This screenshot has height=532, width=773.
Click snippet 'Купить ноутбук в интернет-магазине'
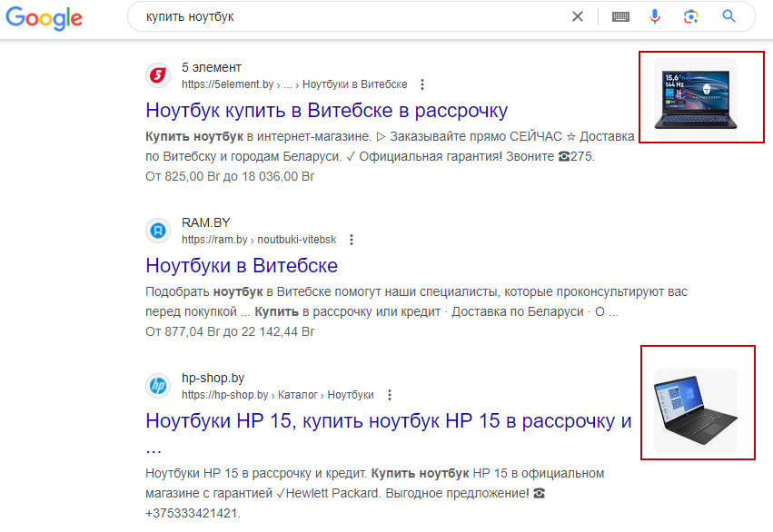point(258,136)
